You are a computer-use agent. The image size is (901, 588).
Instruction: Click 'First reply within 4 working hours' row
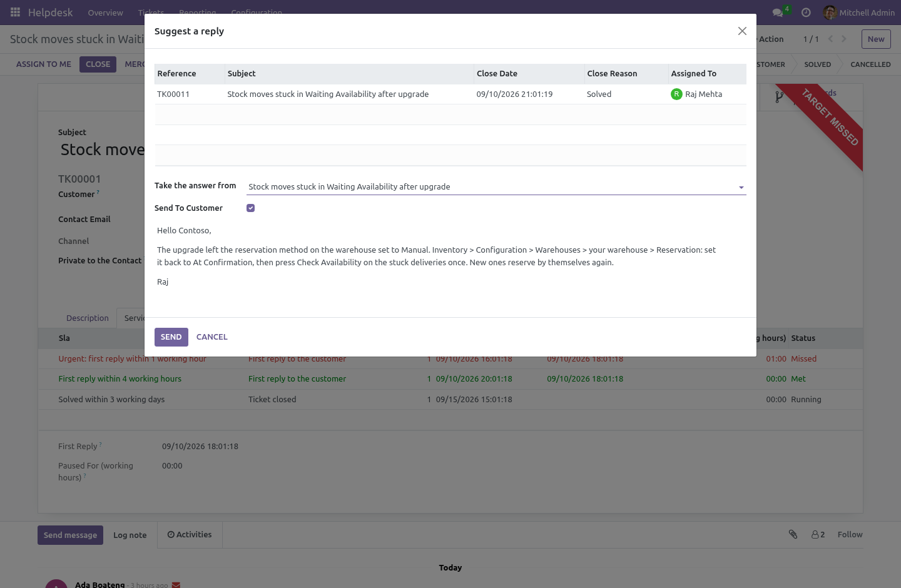450,379
